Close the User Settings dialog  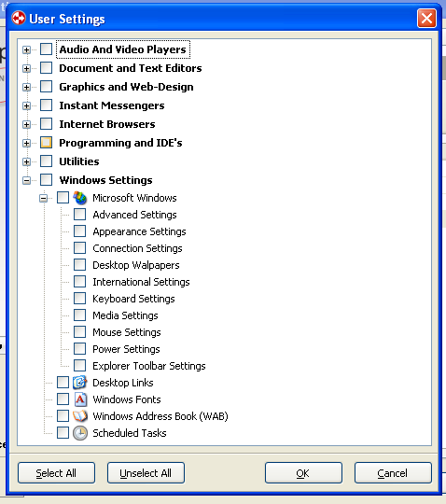[426, 19]
